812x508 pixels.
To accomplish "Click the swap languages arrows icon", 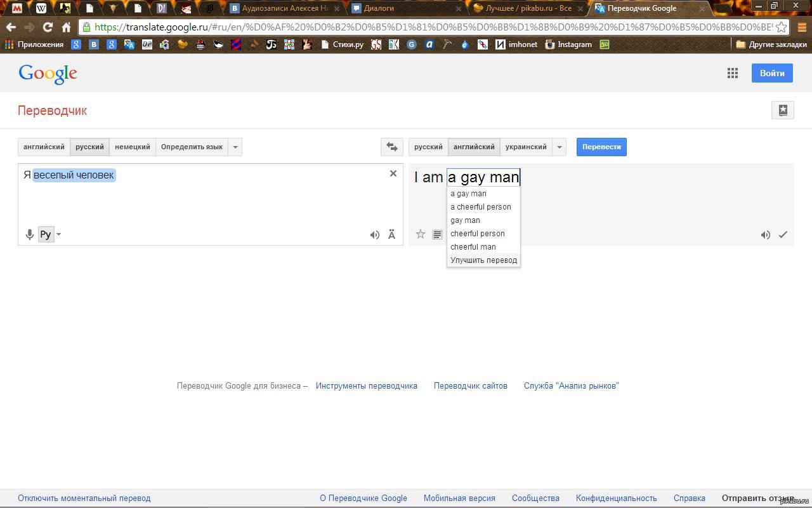I will (x=392, y=147).
